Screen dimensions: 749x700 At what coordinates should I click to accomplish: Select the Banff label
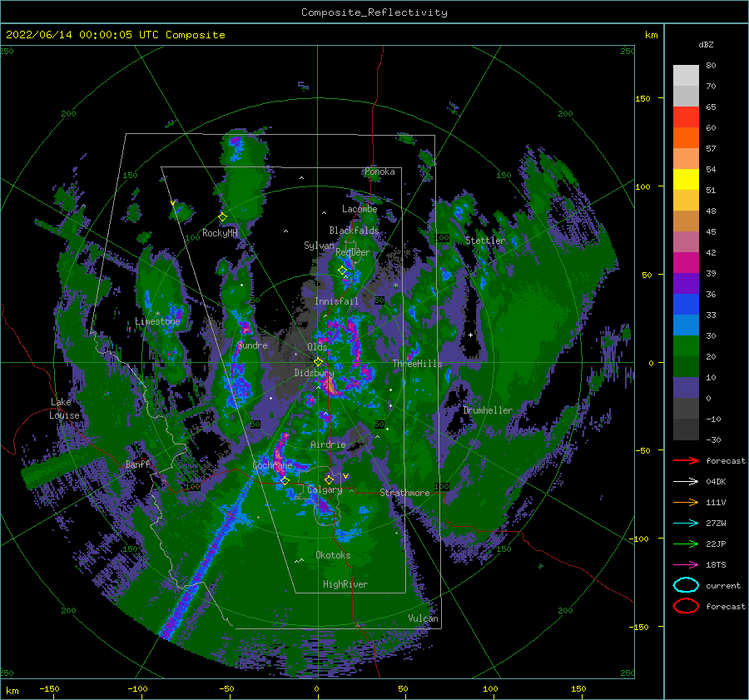click(137, 464)
